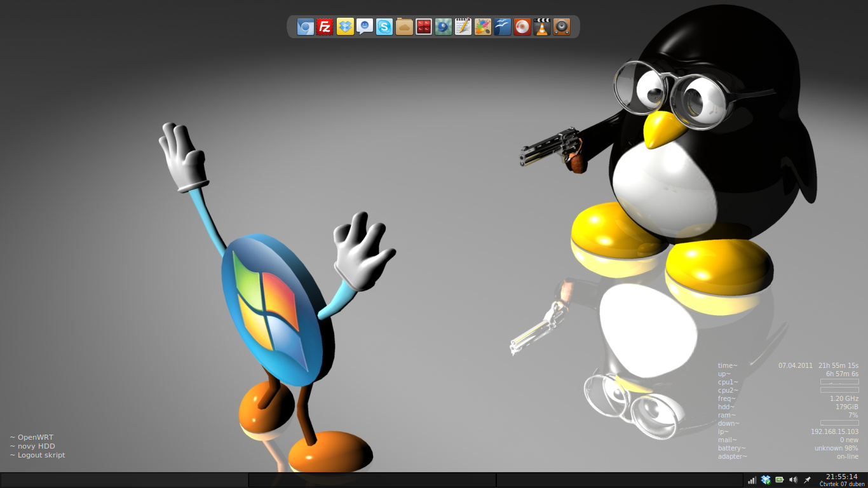This screenshot has height=488, width=868.
Task: Click the '~ Logout skript' note
Action: pos(37,455)
